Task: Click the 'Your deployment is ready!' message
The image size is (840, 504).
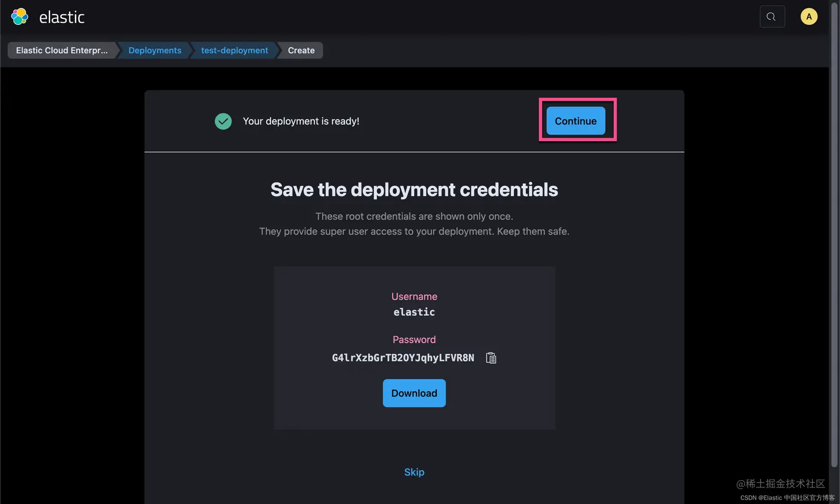Action: point(301,121)
